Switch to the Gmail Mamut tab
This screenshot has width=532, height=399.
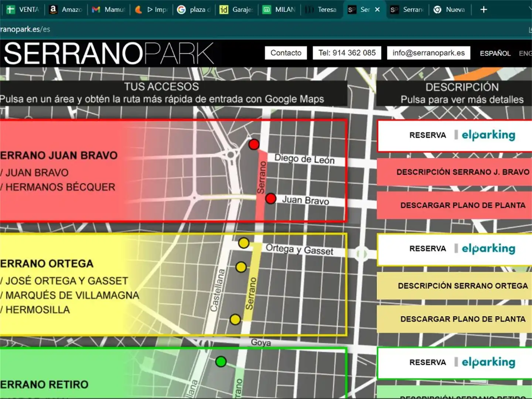point(109,10)
